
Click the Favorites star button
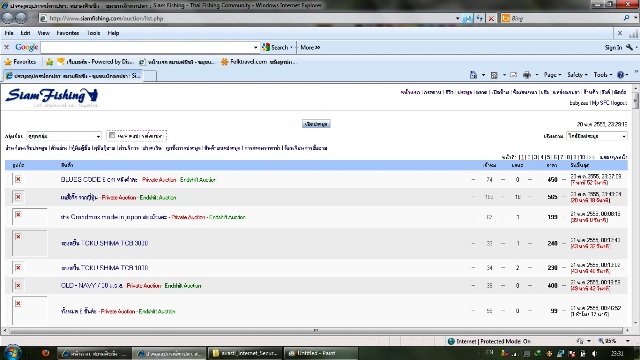click(x=20, y=62)
